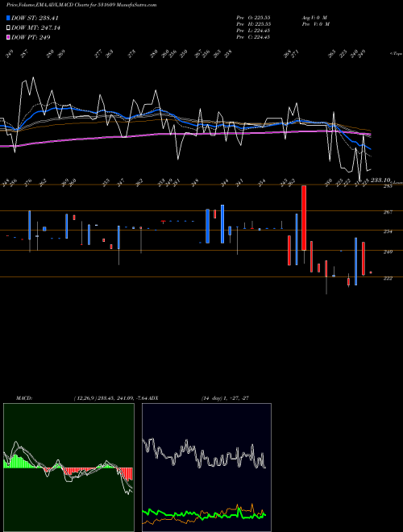Click the 'Pre C: 224.45' value

(x=253, y=37)
